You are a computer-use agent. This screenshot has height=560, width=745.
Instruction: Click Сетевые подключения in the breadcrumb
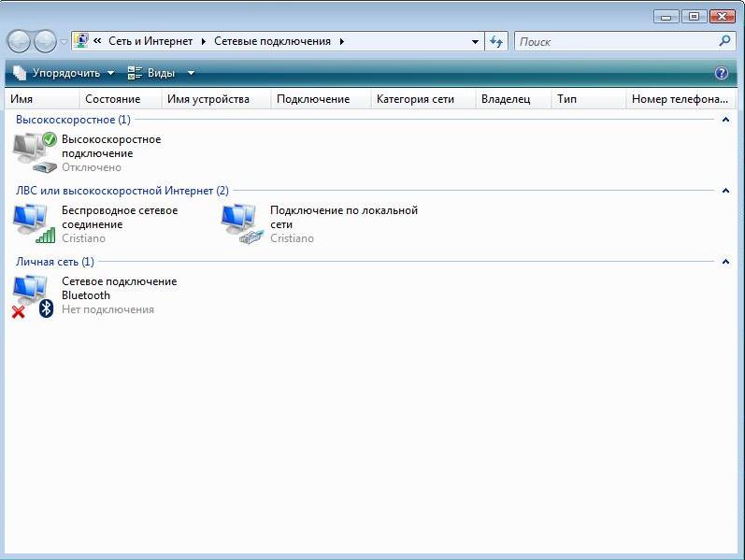[272, 41]
